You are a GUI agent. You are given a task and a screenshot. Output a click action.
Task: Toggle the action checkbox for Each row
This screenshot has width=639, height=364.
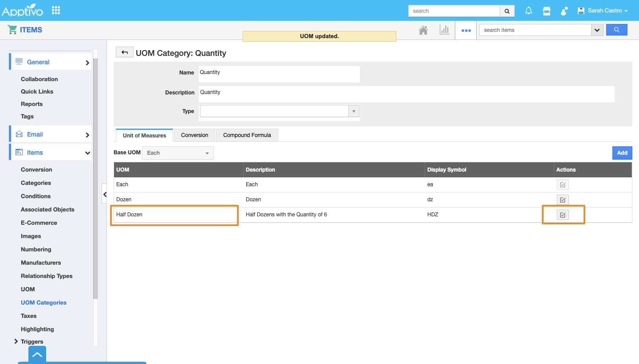[563, 185]
